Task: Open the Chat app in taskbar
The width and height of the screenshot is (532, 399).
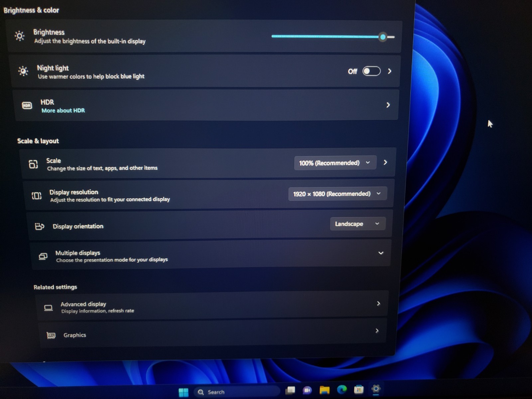Action: click(x=307, y=390)
